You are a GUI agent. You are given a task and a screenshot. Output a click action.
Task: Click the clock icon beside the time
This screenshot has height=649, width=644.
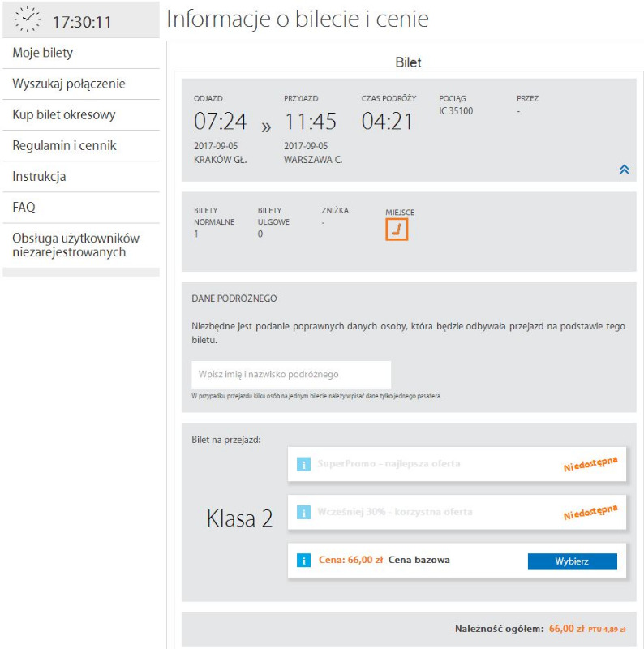click(x=28, y=19)
